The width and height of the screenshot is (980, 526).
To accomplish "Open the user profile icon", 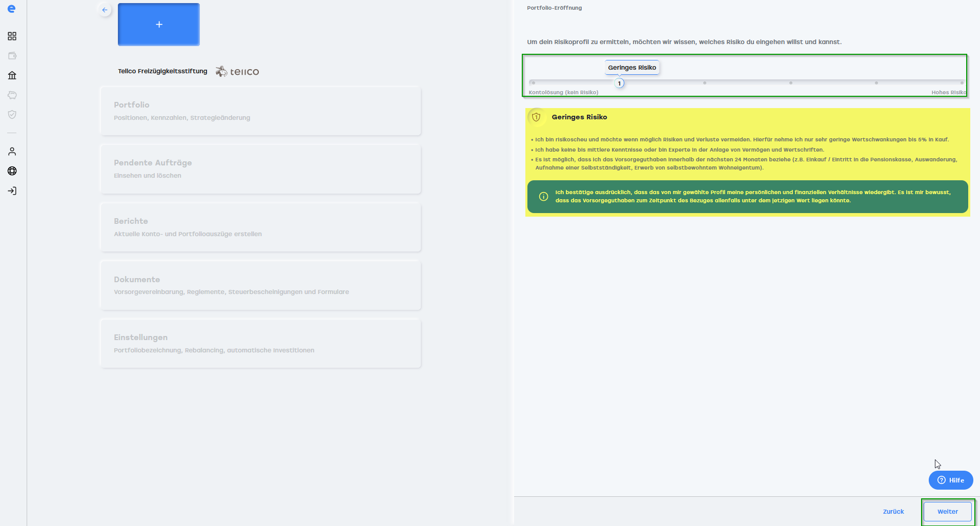I will pos(12,152).
